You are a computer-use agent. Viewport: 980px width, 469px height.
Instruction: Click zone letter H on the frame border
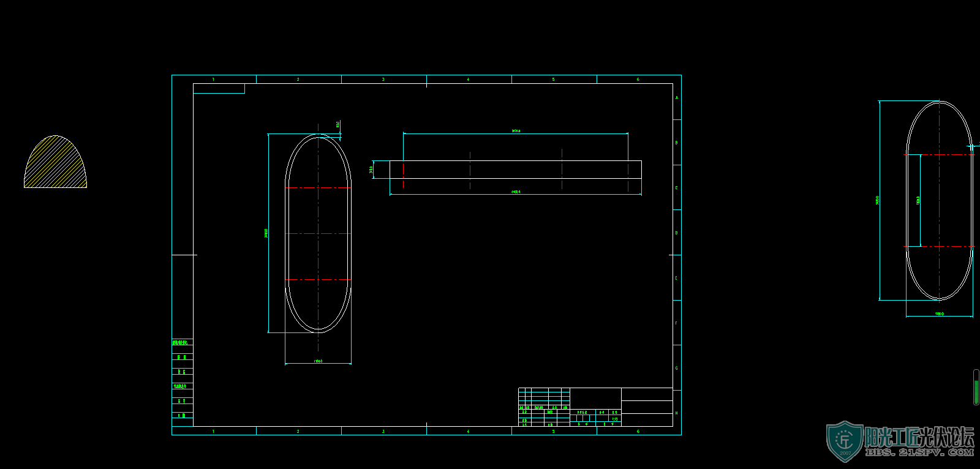coord(677,413)
